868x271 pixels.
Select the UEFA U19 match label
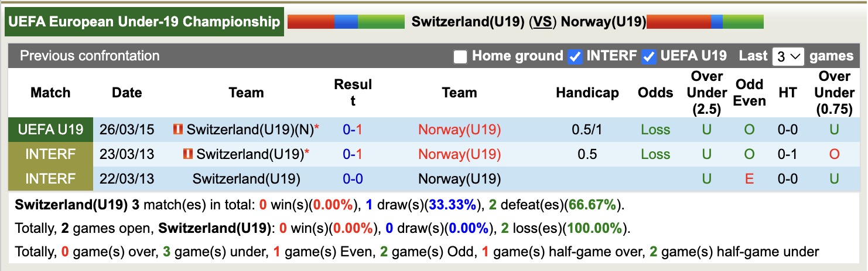coord(50,130)
